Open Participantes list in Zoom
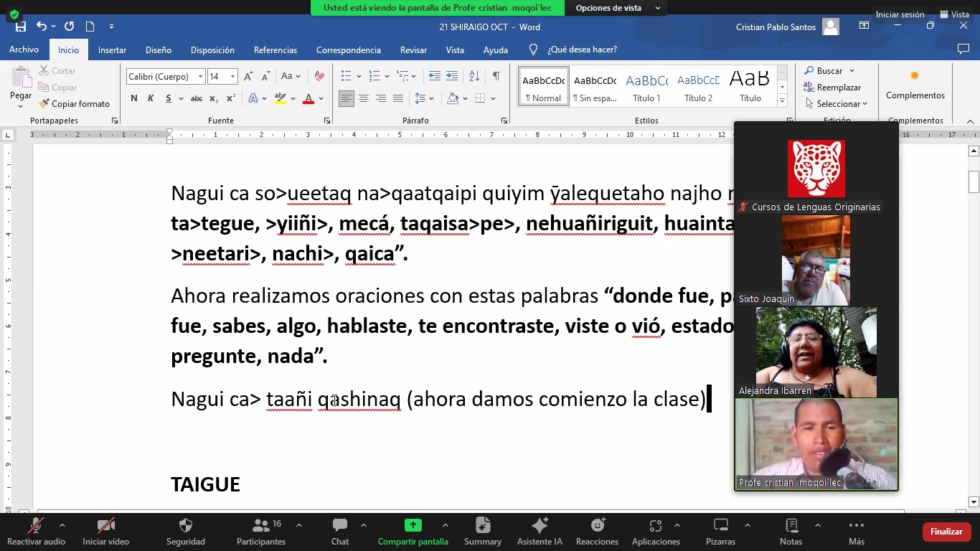980x551 pixels. [x=261, y=532]
